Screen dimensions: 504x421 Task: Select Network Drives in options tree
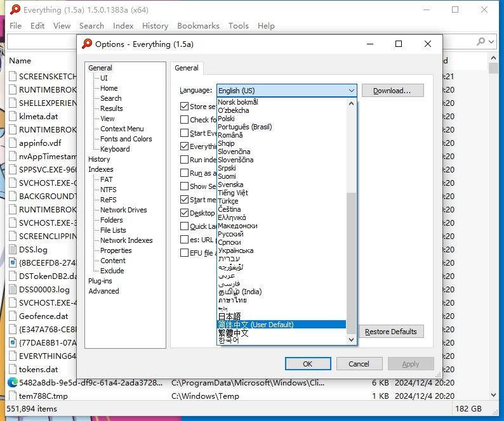(123, 210)
